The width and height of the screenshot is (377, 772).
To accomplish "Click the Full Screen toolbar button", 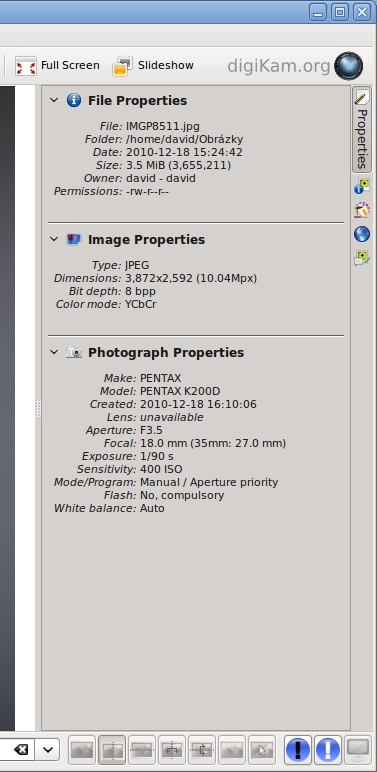I will click(x=57, y=65).
